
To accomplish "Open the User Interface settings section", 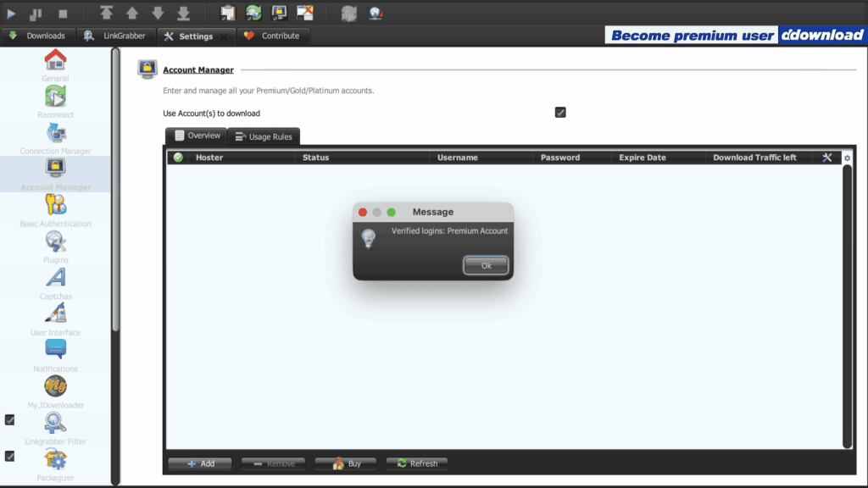I will [55, 319].
